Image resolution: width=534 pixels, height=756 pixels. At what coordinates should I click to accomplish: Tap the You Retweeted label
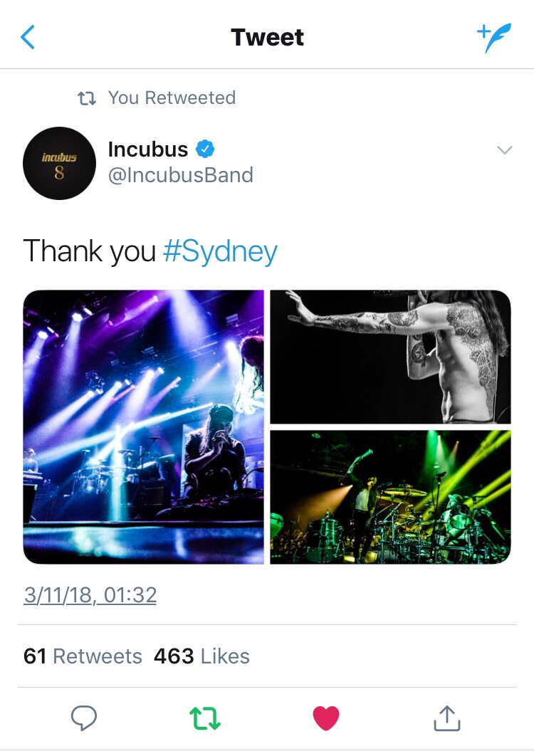coord(172,98)
